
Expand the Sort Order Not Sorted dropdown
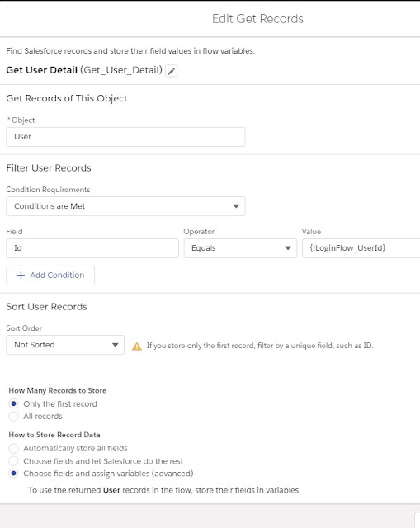click(65, 345)
